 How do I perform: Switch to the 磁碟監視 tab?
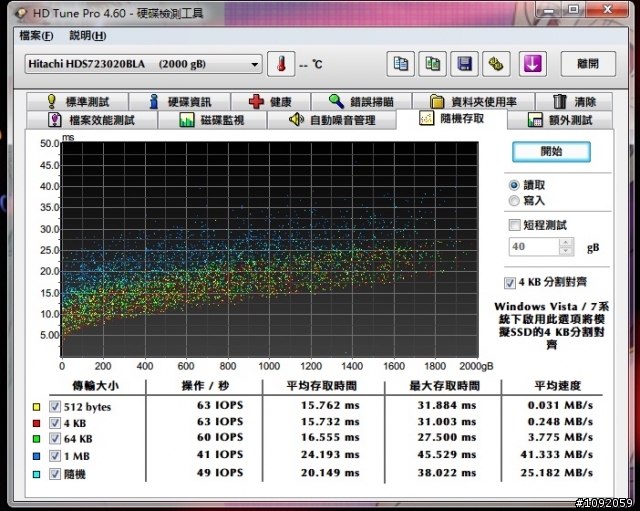[212, 120]
